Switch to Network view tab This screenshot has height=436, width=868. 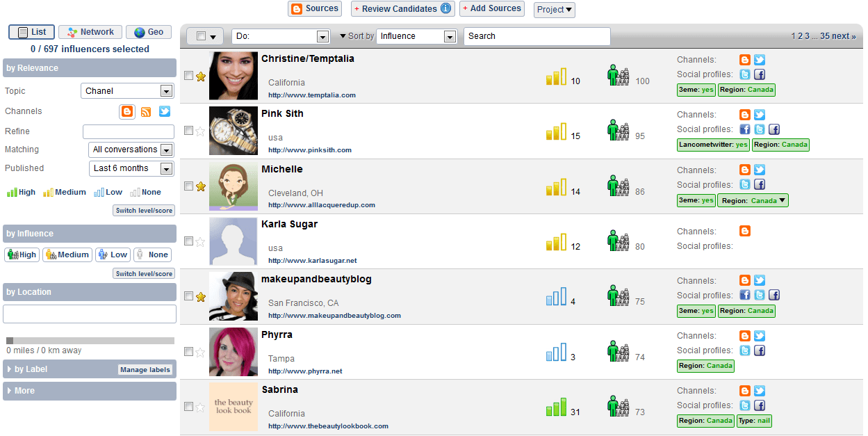click(x=90, y=32)
